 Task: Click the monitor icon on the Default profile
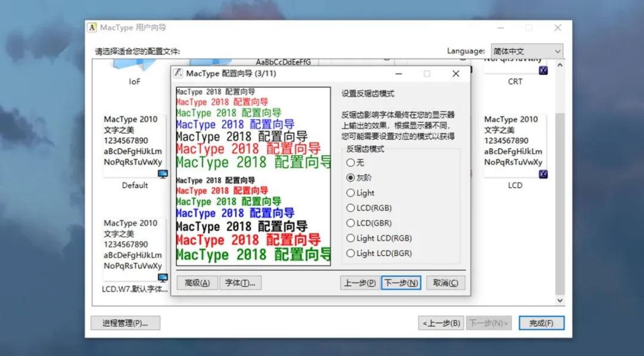pyautogui.click(x=162, y=173)
